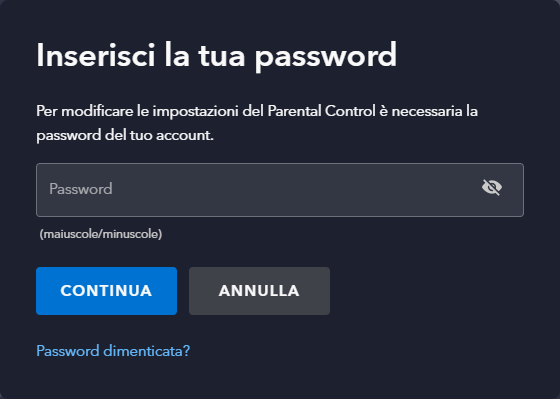Screen dimensions: 560x399
Task: Click the words 'Parental Control' in the description
Action: click(x=321, y=111)
